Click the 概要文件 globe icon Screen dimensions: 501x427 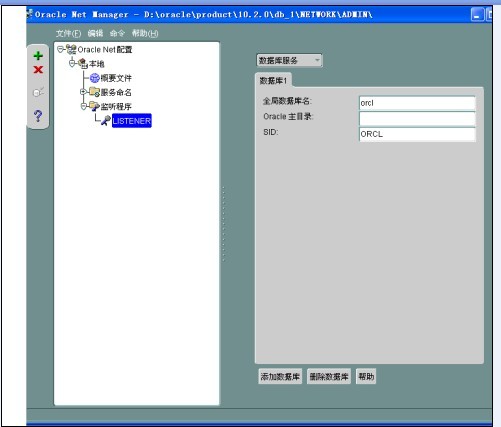(x=95, y=78)
